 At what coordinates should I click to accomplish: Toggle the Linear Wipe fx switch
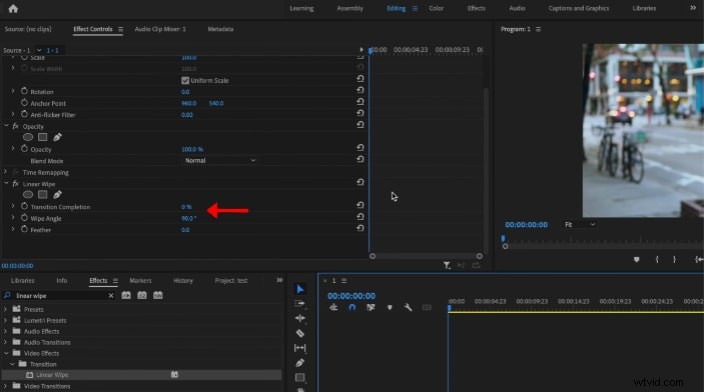[x=16, y=184]
